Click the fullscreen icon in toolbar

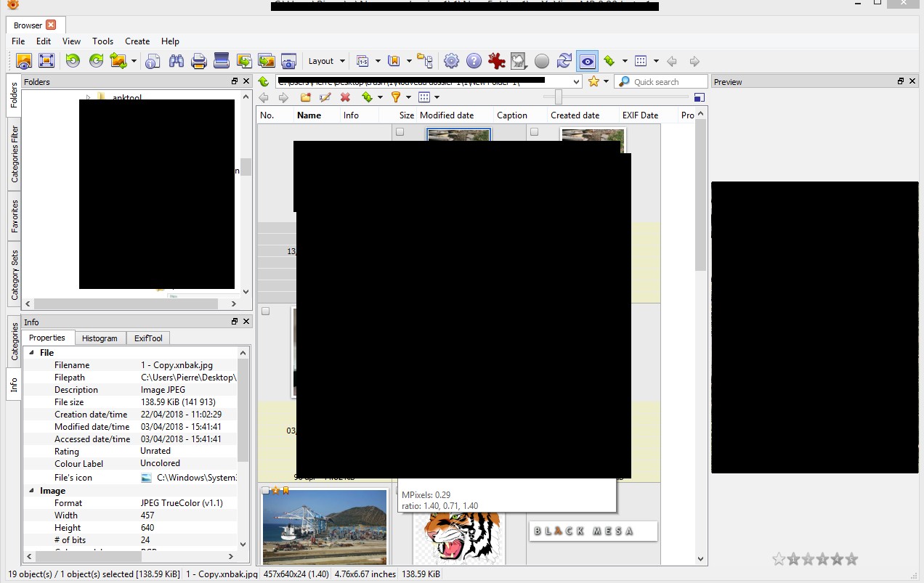[x=46, y=61]
